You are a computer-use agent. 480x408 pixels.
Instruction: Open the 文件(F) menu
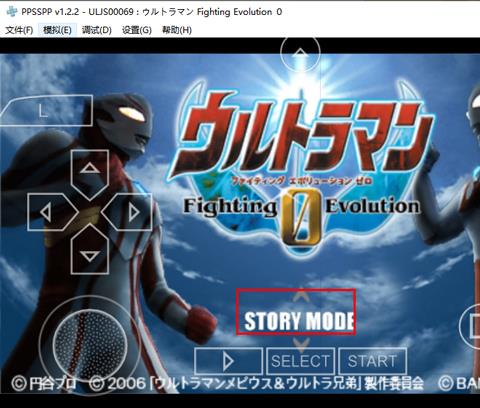pyautogui.click(x=19, y=30)
